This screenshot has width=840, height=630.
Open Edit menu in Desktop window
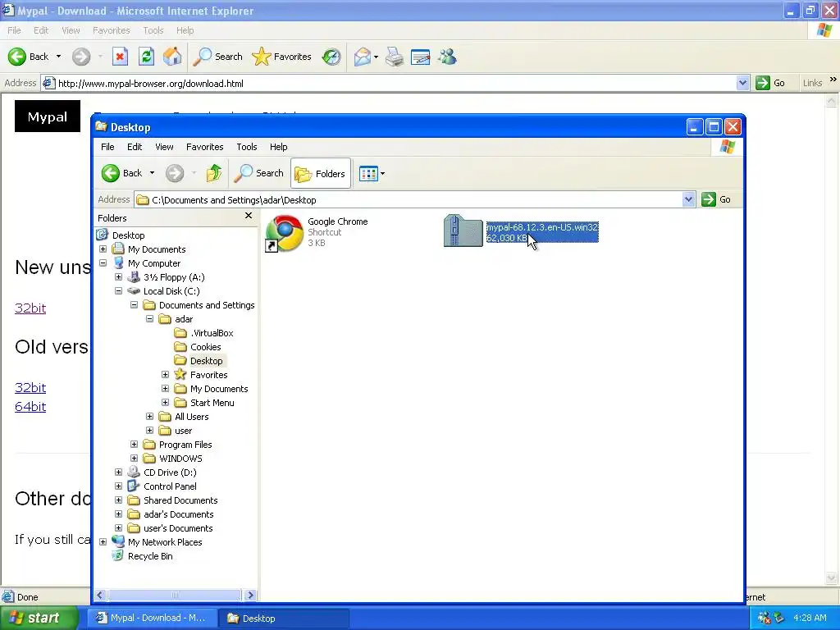point(135,147)
